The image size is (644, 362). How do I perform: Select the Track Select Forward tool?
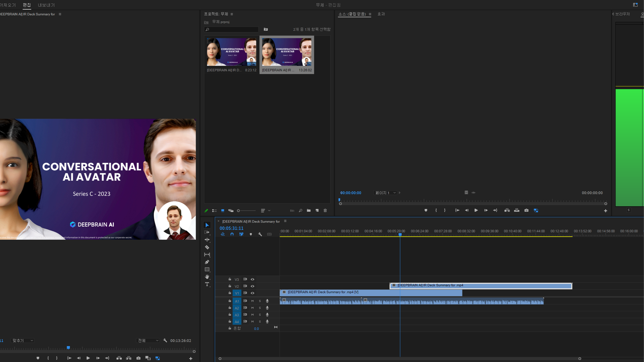pos(207,232)
